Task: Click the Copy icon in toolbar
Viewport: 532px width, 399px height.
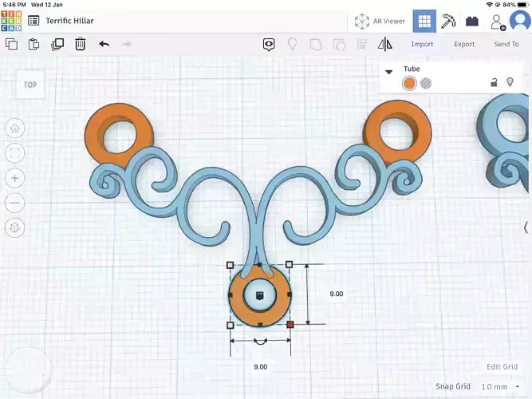Action: tap(11, 44)
